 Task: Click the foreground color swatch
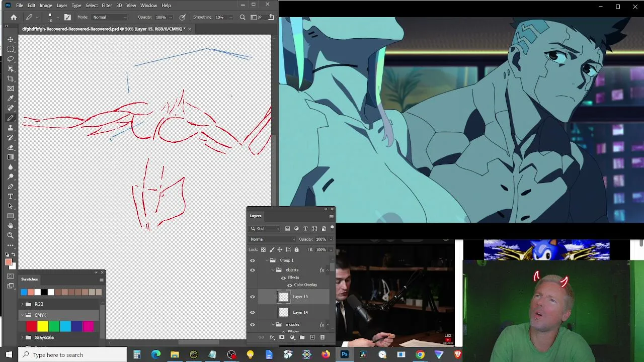tap(9, 261)
